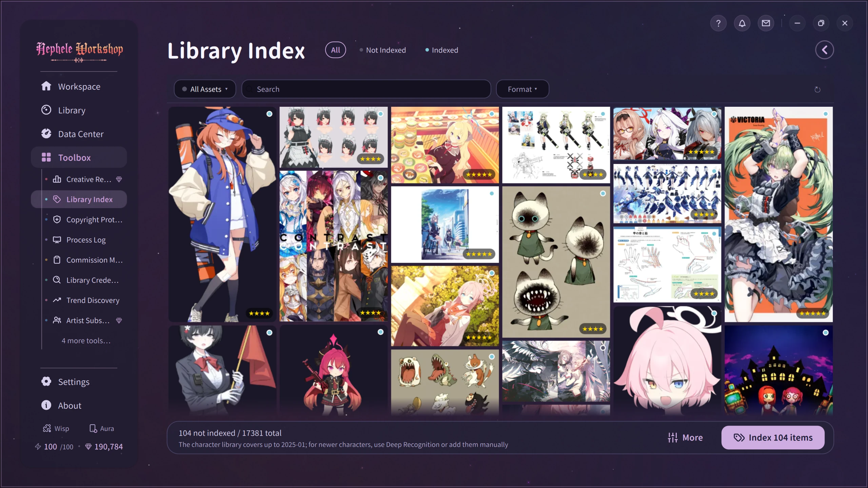Viewport: 868px width, 488px height.
Task: Open the More options button
Action: (685, 438)
